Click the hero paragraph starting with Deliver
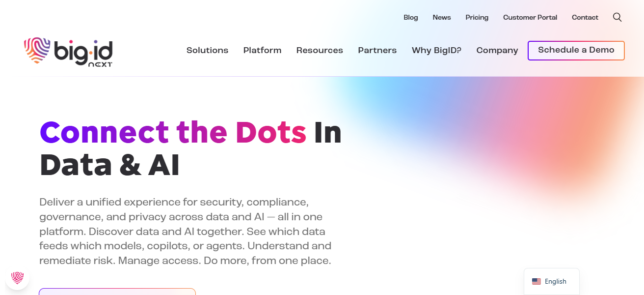 pos(186,231)
